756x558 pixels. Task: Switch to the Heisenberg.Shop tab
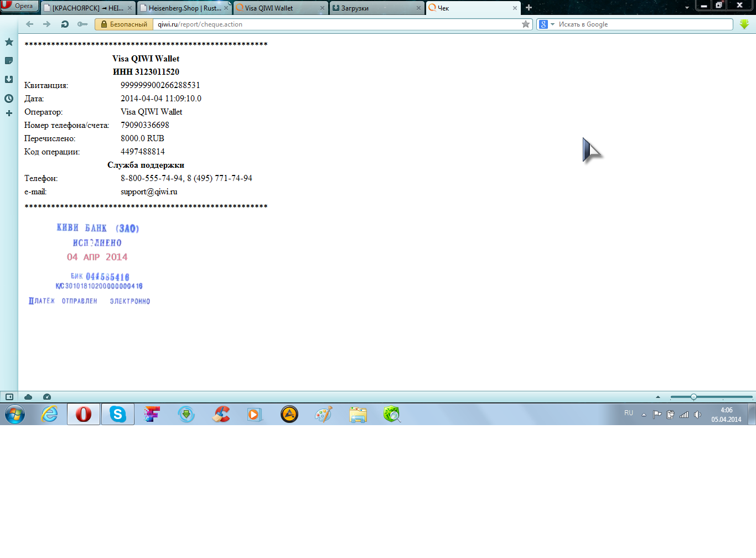[x=184, y=8]
